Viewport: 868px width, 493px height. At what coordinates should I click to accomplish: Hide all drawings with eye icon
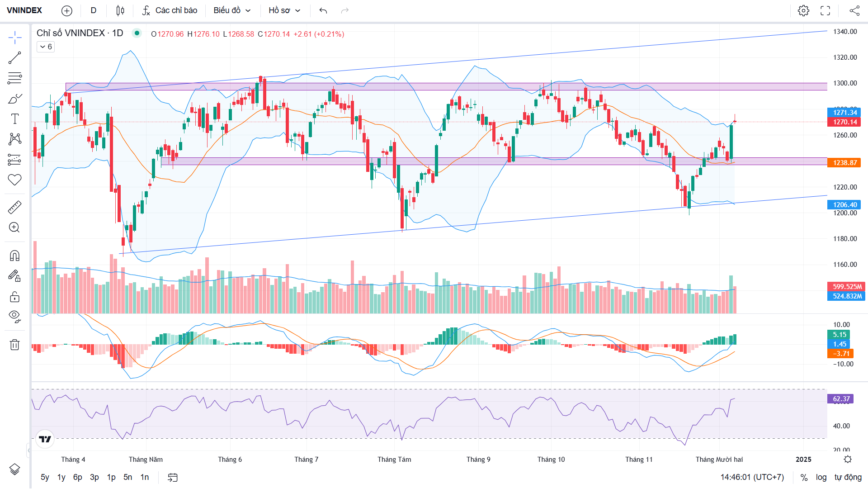pos(14,316)
